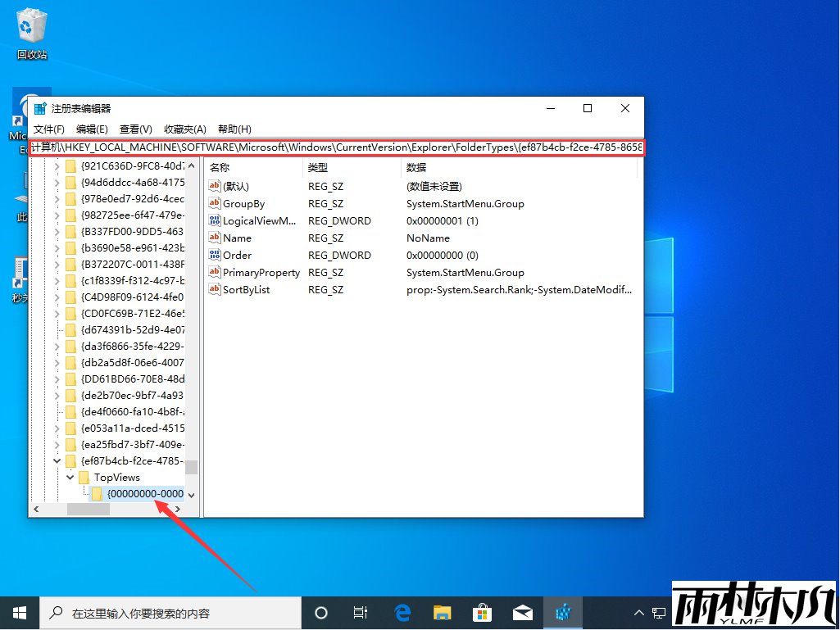The width and height of the screenshot is (840, 630).
Task: Open the 编辑(E) menu
Action: coord(92,129)
